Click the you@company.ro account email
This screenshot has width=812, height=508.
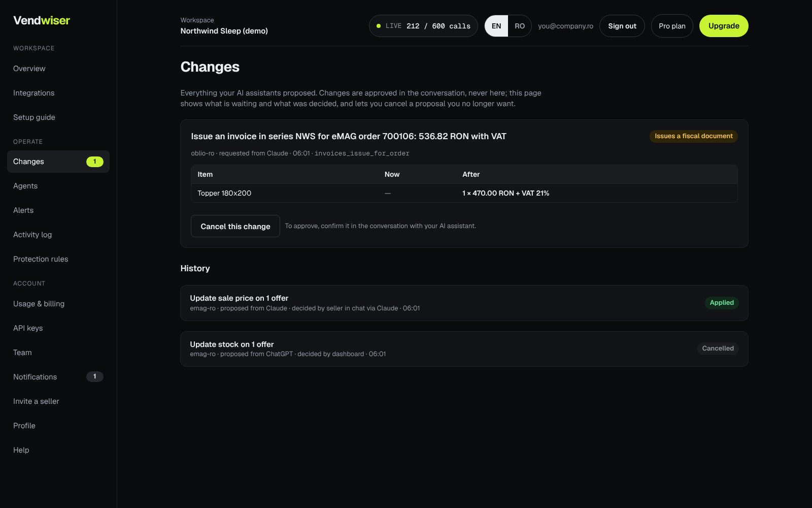pos(565,26)
